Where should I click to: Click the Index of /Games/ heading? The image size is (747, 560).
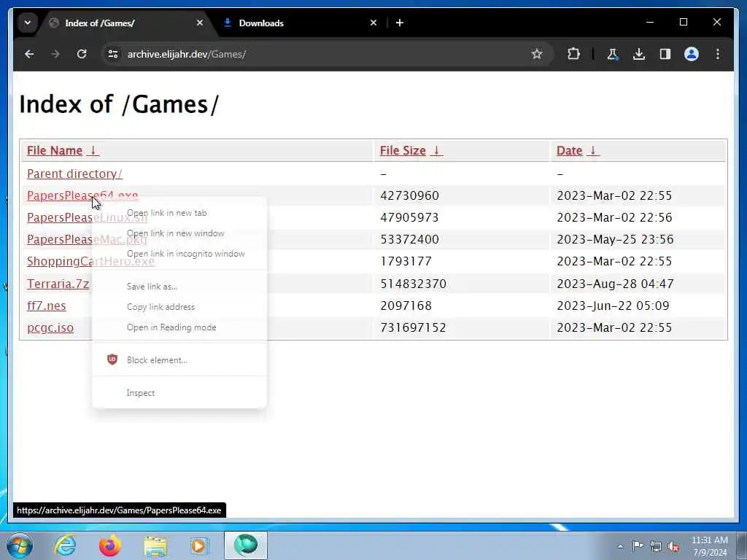(x=119, y=104)
